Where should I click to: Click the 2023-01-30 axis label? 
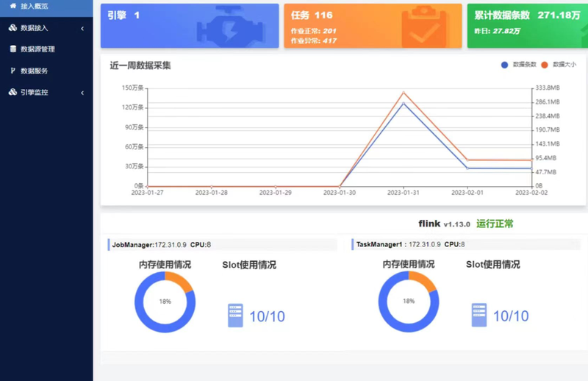point(340,193)
